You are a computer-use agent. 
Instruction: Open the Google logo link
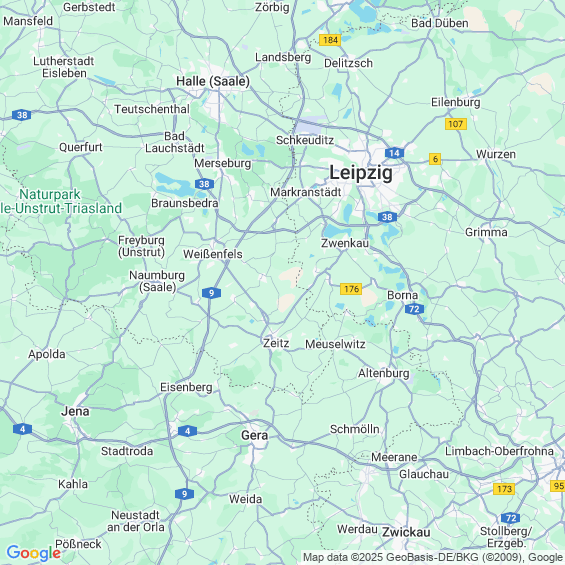tap(34, 553)
